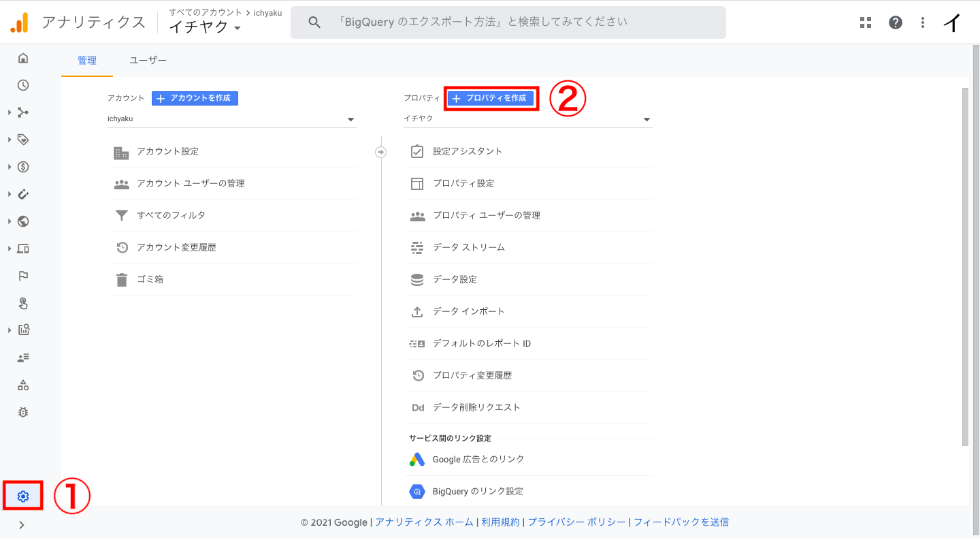980x538 pixels.
Task: Open the Conversions flag icon
Action: click(23, 276)
